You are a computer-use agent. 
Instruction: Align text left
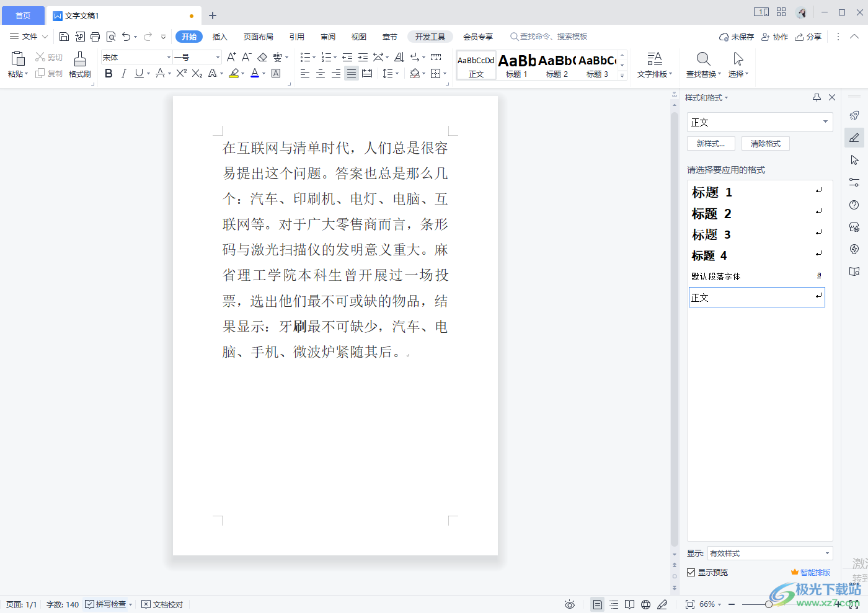click(305, 73)
